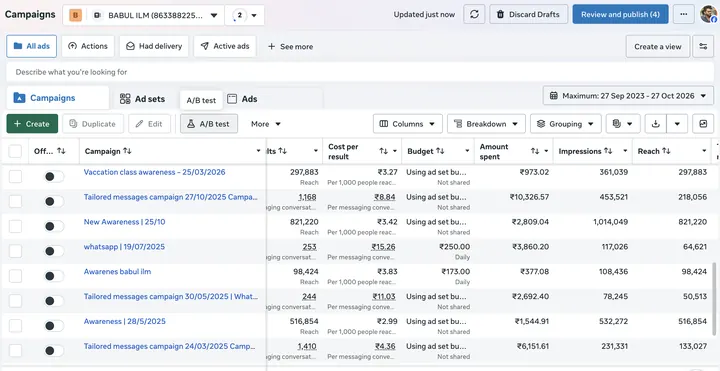720x371 pixels.
Task: Open Vaccation class awareness campaign link
Action: click(154, 172)
